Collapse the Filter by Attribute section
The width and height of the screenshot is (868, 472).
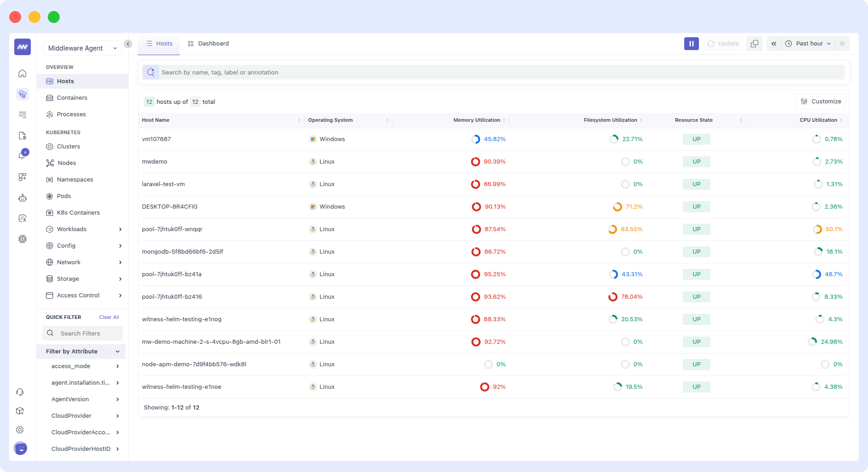[81, 352]
